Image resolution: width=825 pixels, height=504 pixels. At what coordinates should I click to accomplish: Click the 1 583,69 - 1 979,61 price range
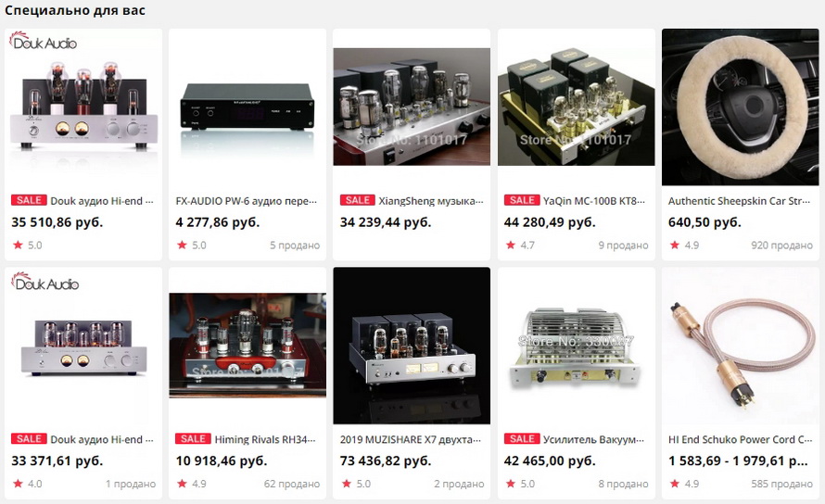click(x=738, y=460)
